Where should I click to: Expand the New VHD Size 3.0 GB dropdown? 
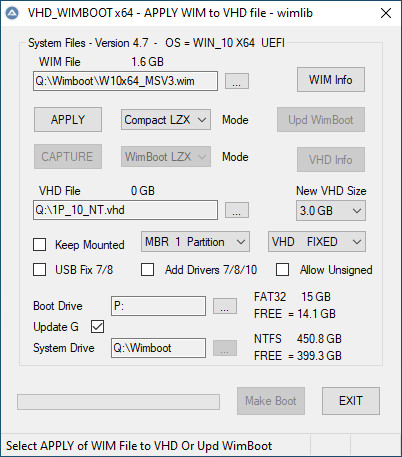pos(331,210)
